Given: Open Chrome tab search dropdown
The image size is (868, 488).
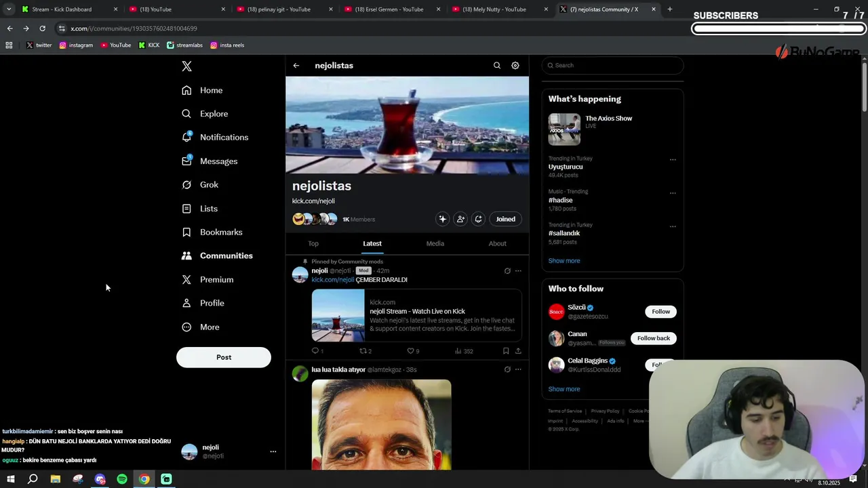Looking at the screenshot, I should tap(9, 9).
